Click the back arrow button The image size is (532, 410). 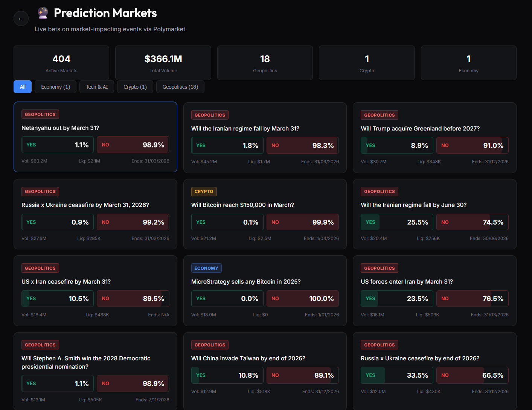[x=21, y=18]
